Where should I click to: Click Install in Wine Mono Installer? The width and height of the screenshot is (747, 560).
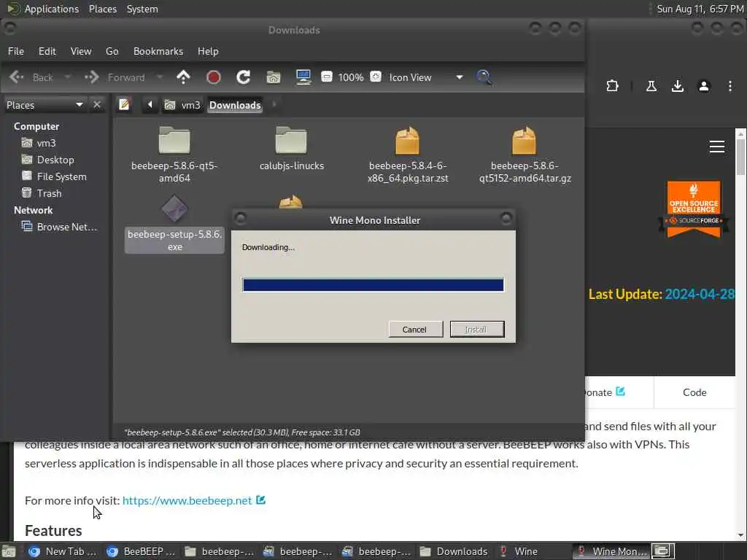point(476,329)
